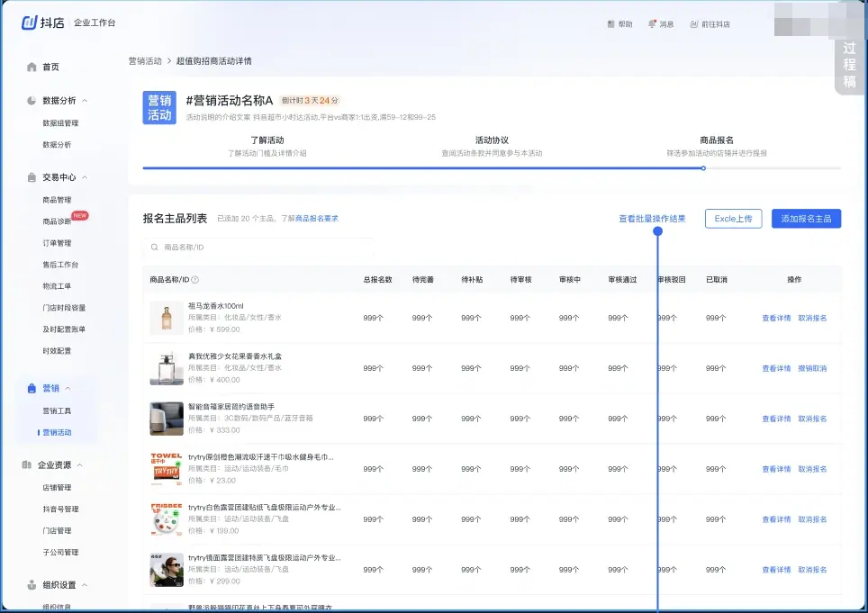Open 抖音号管理 in the sidebar

pos(60,509)
